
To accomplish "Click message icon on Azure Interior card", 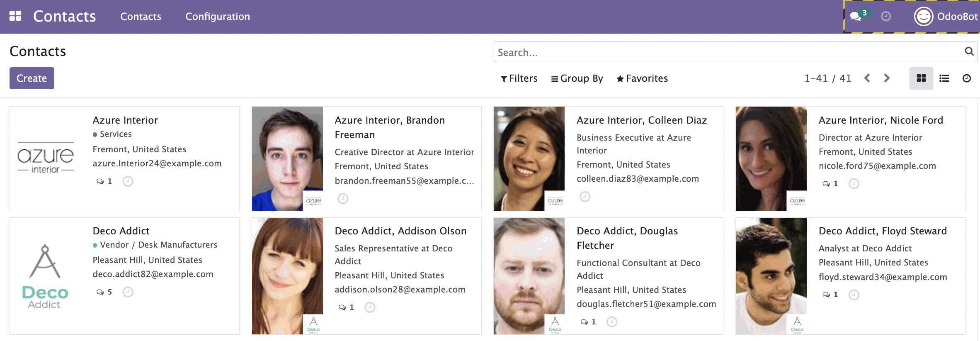I will pos(100,181).
